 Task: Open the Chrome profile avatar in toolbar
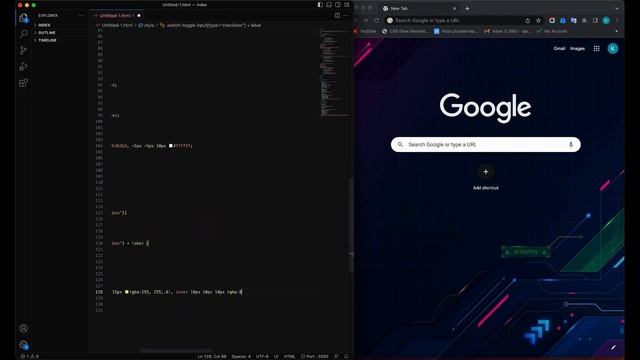[x=606, y=20]
